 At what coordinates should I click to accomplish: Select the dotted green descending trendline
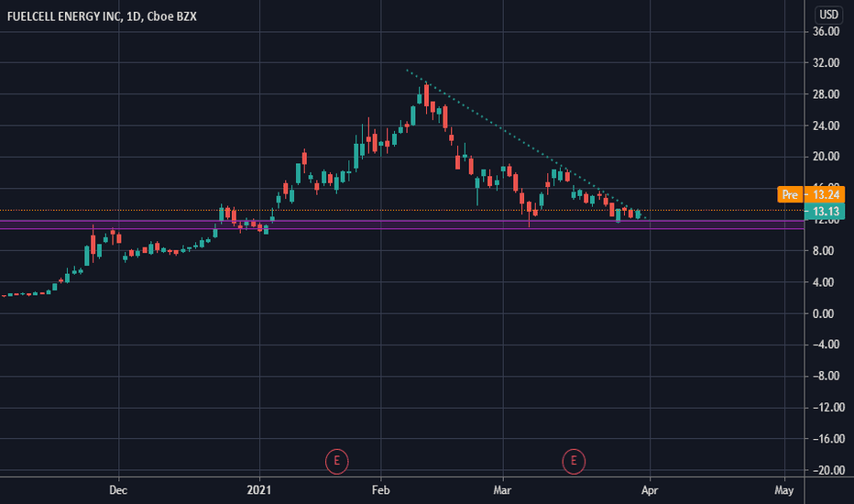pyautogui.click(x=526, y=144)
